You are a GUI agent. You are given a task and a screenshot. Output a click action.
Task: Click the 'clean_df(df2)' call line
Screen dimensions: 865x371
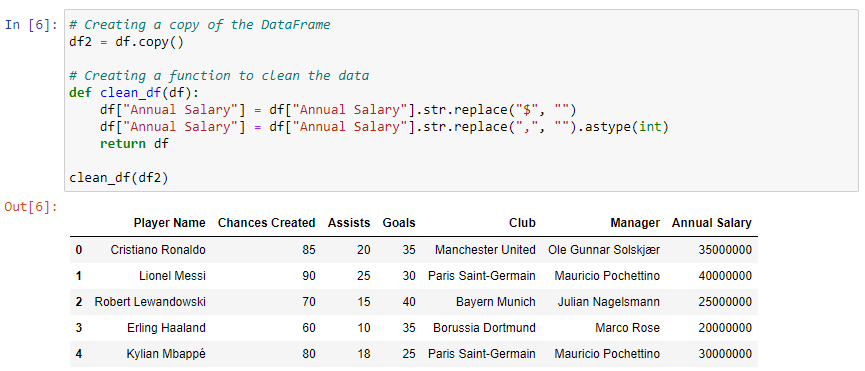(119, 178)
